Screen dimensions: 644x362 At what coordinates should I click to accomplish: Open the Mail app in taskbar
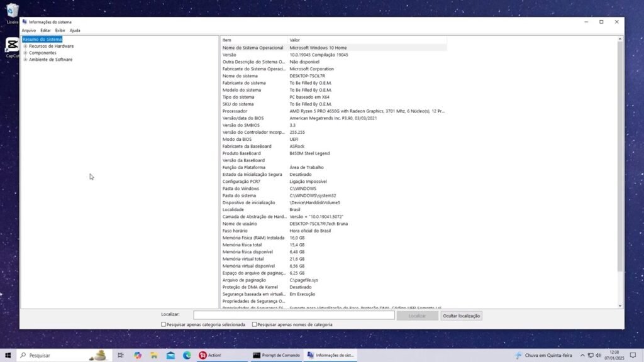pyautogui.click(x=170, y=355)
